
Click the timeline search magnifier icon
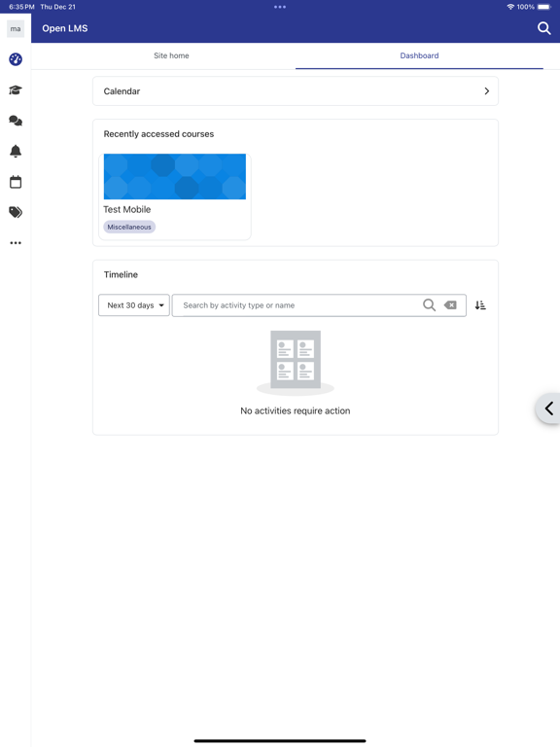pyautogui.click(x=429, y=304)
